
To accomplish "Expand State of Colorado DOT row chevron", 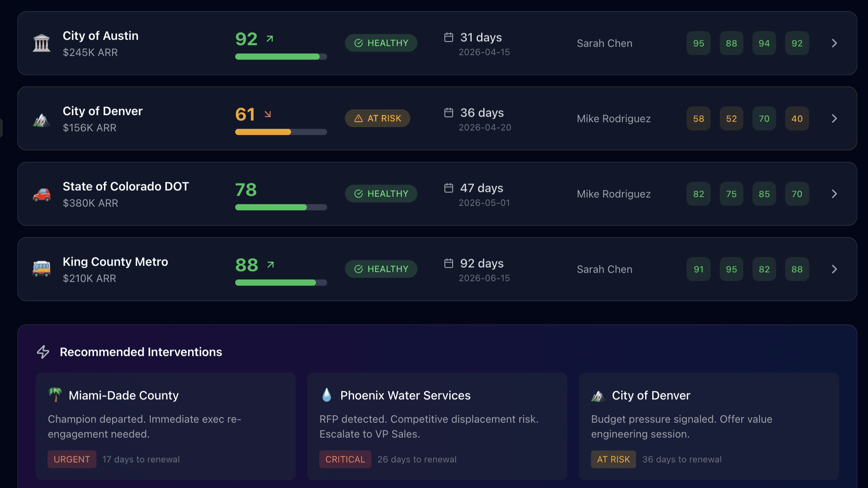I will pos(834,194).
